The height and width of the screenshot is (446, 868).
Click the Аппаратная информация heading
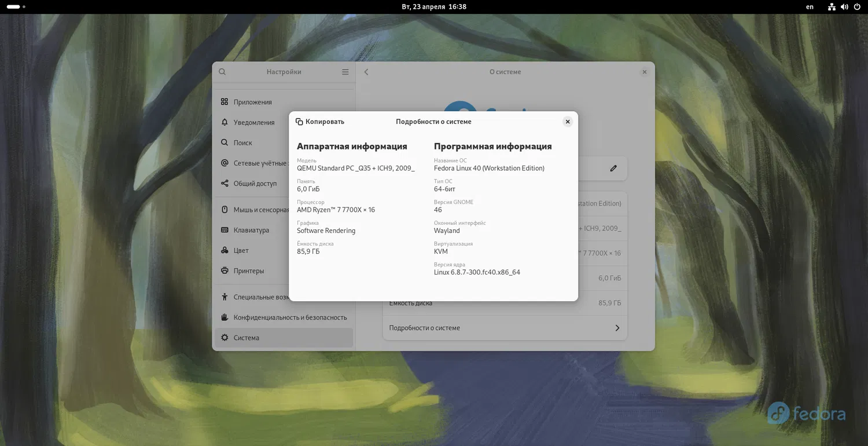click(352, 147)
